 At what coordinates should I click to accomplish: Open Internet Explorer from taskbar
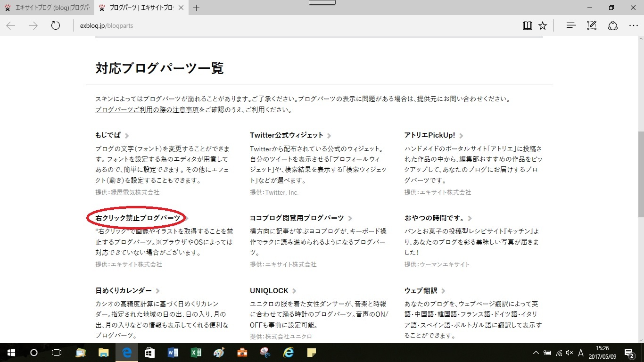[289, 353]
